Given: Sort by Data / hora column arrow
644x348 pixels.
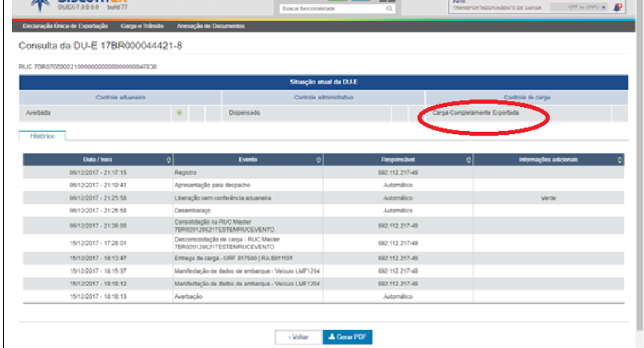Looking at the screenshot, I should click(x=168, y=160).
